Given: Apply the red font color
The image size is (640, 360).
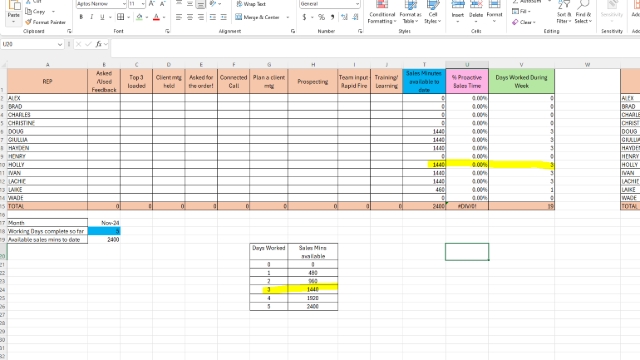Looking at the screenshot, I should pos(156,17).
